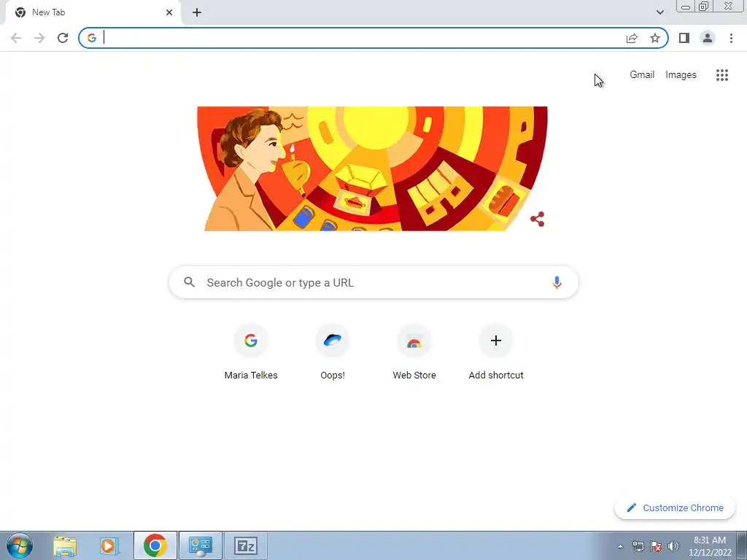Go to Gmail link

pos(642,75)
